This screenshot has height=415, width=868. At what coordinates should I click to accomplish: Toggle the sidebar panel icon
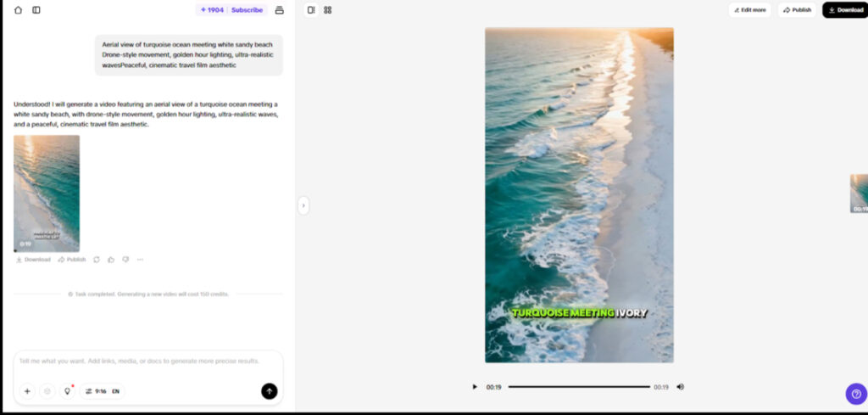(36, 10)
